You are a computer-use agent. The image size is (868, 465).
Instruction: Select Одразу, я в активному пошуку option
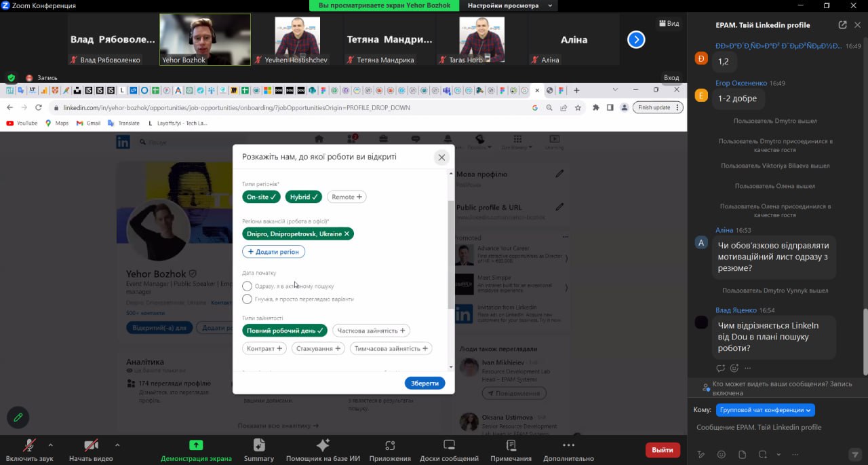pyautogui.click(x=248, y=286)
